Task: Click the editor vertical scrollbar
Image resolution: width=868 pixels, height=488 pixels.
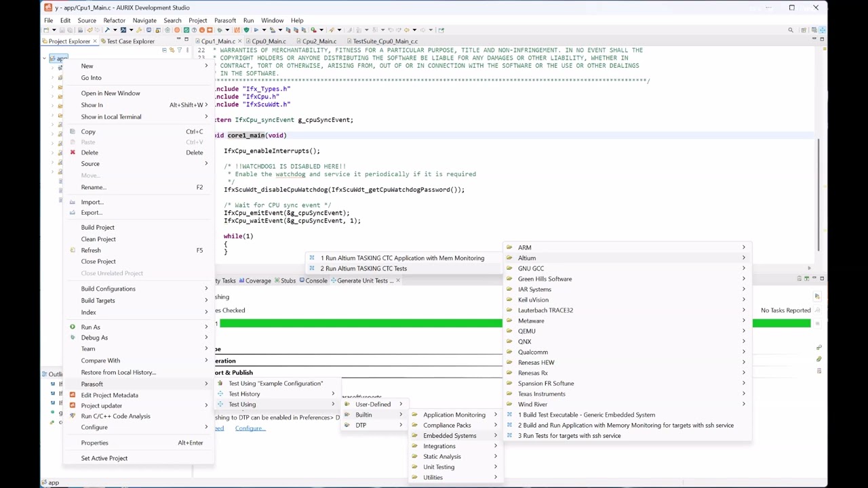Action: (820, 193)
